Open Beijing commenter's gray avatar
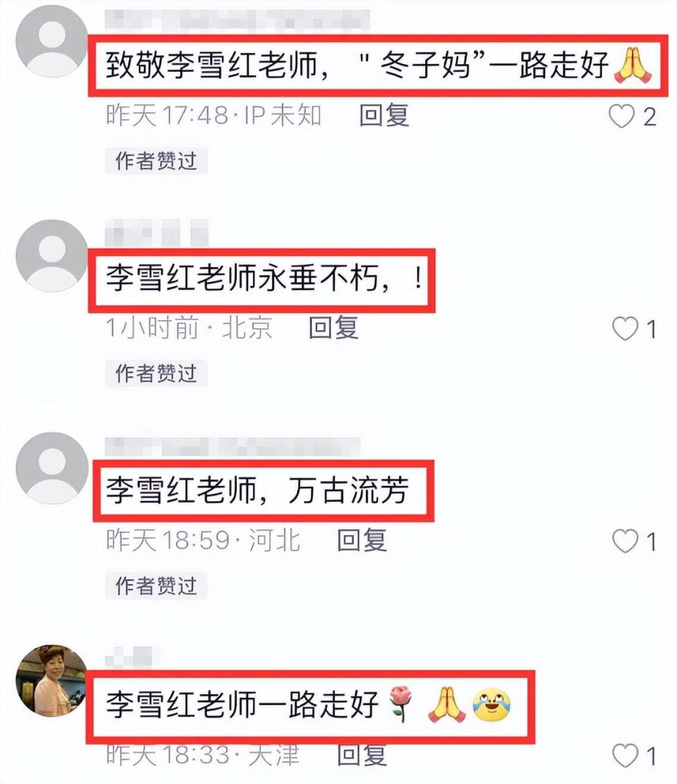This screenshot has height=784, width=677. (x=52, y=255)
